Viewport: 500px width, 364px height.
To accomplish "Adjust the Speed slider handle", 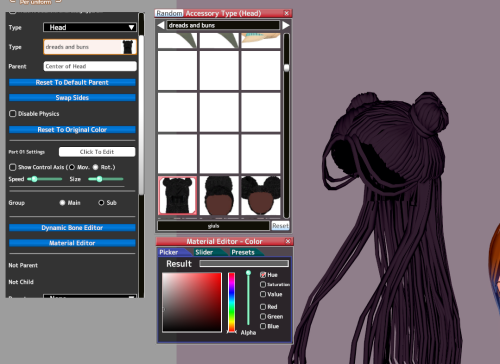I will coord(34,179).
